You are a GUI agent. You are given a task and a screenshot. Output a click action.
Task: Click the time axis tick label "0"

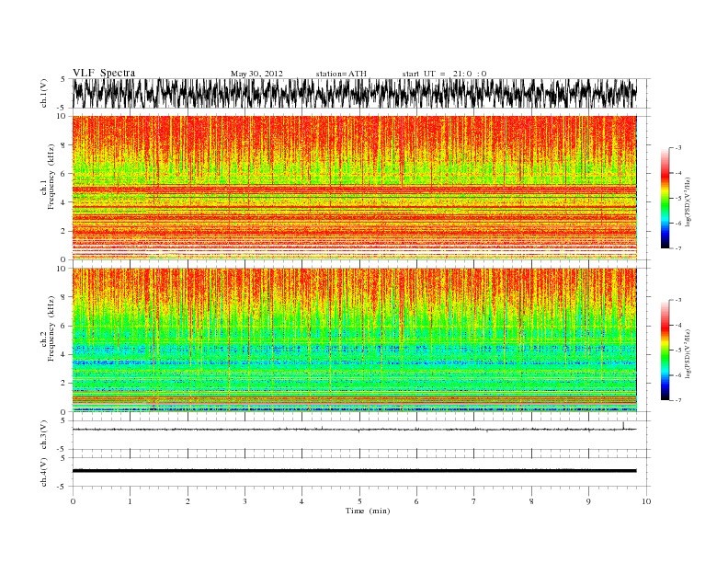tap(73, 501)
